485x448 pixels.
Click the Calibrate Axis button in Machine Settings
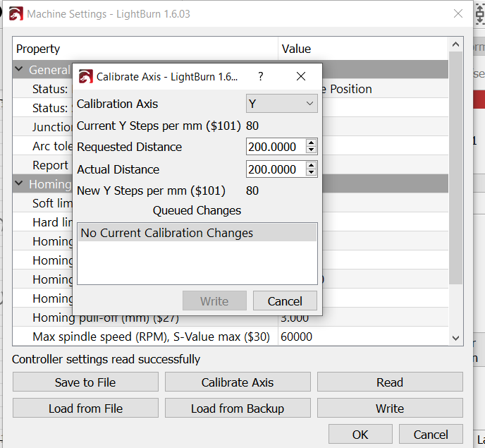pos(238,382)
